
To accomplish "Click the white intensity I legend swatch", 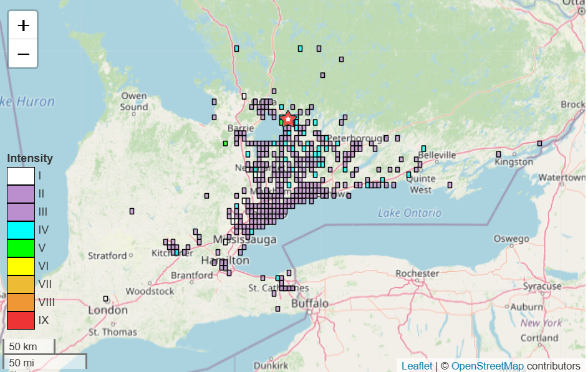I will point(21,176).
